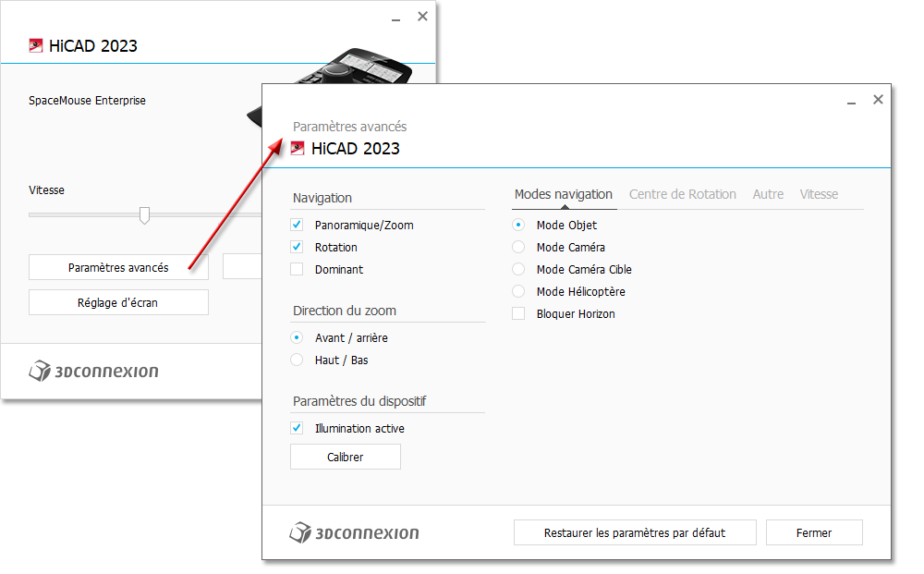Viewport: 924px width, 574px height.
Task: Click the Navigation section heading
Action: 322,198
